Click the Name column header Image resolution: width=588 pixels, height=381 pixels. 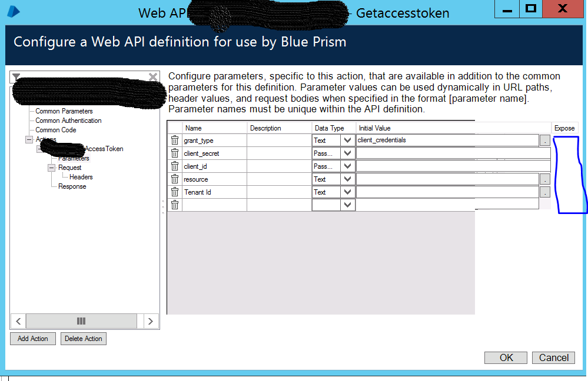(214, 128)
